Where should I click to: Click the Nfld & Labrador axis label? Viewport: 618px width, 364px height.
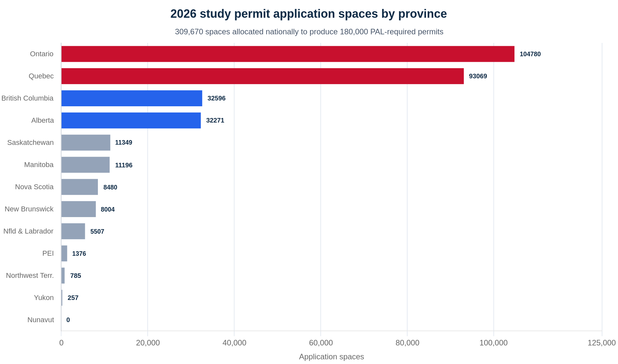(28, 231)
